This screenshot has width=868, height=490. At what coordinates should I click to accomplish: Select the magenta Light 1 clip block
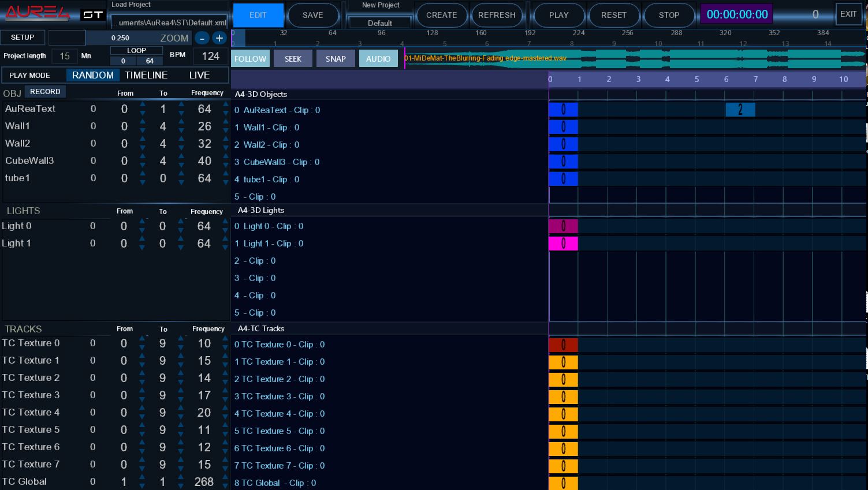(x=563, y=244)
